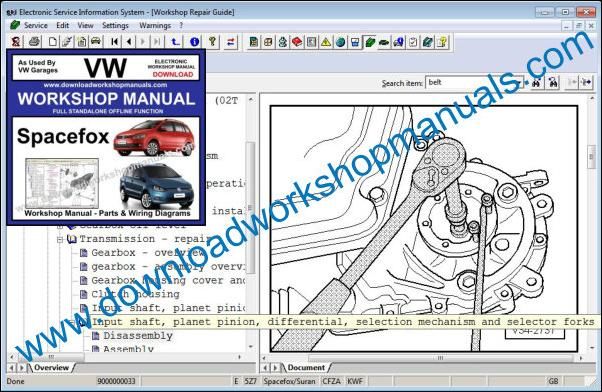This screenshot has height=392, width=602.
Task: Click the red and blue swap arrows icon
Action: [230, 41]
